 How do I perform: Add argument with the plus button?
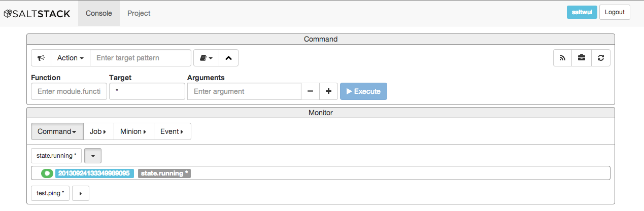pos(328,91)
